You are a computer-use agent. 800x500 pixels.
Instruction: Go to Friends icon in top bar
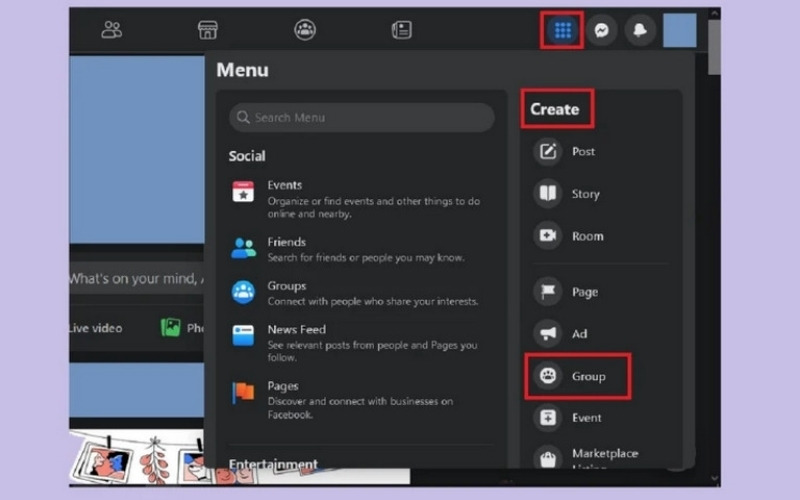point(111,30)
